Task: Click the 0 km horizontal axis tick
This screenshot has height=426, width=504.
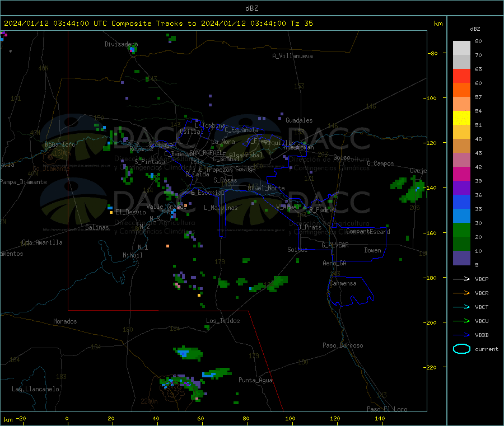Action: 67,418
